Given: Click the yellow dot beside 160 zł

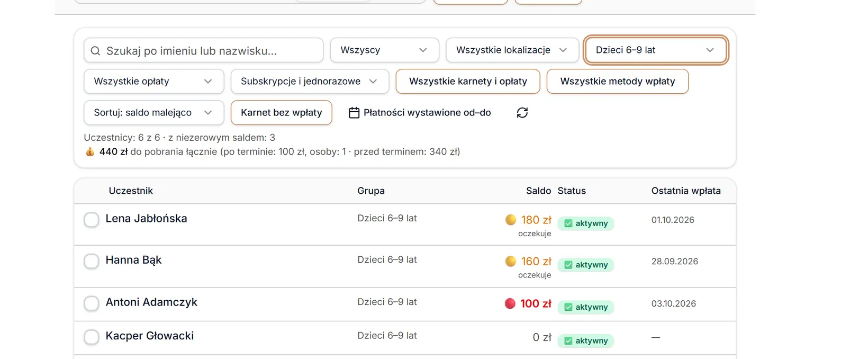Looking at the screenshot, I should (511, 261).
